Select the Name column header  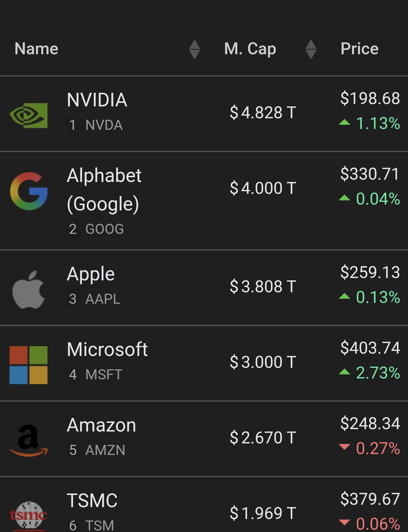pyautogui.click(x=36, y=49)
